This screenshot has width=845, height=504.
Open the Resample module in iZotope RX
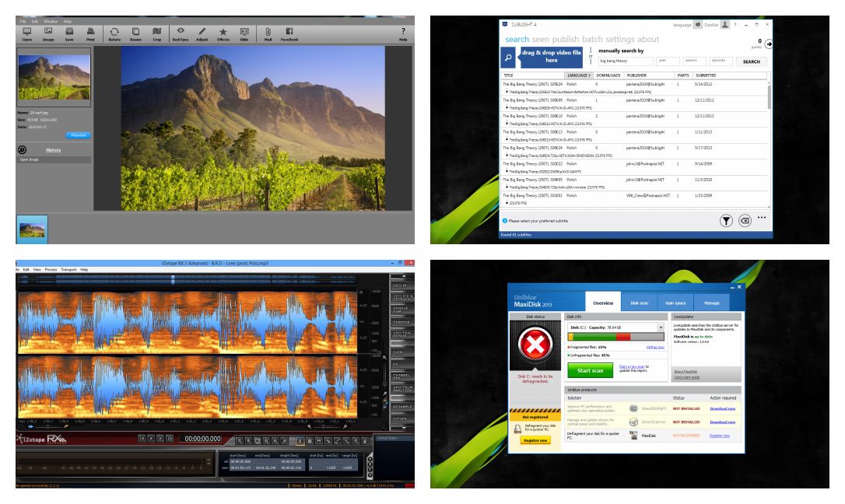click(x=401, y=407)
